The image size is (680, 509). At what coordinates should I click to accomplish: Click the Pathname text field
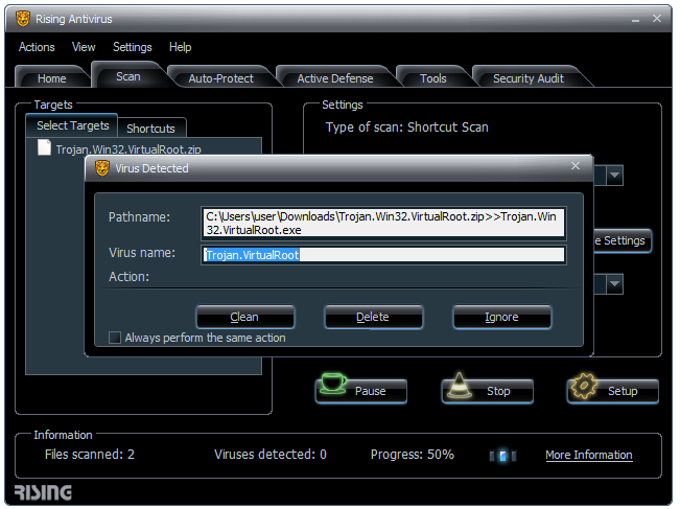click(x=383, y=223)
